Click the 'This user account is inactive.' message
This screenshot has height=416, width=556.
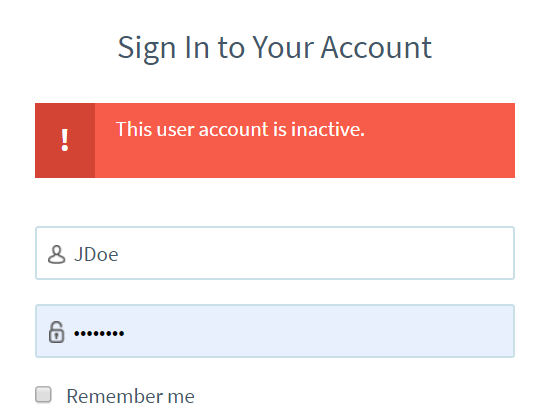tap(240, 129)
